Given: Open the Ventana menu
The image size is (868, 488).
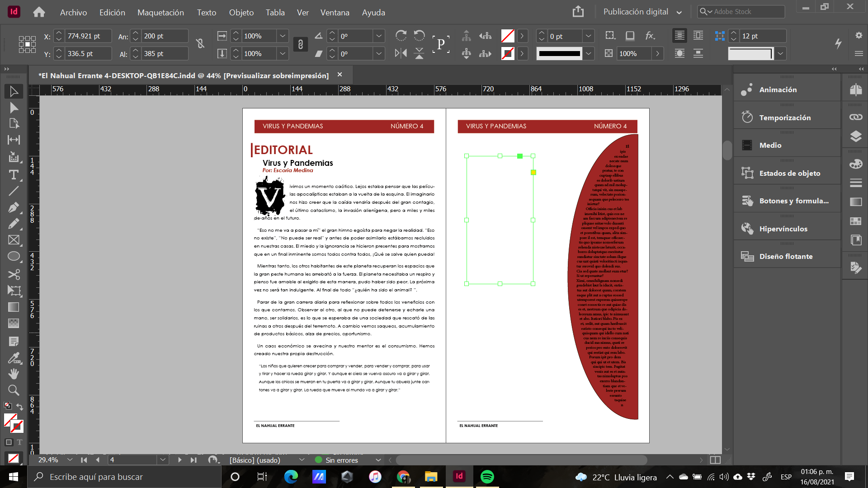Looking at the screenshot, I should tap(335, 12).
